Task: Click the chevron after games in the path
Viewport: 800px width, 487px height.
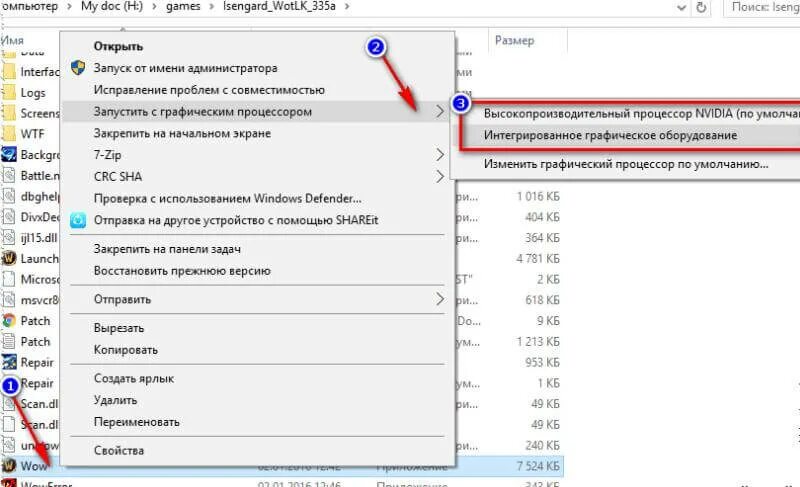Action: pyautogui.click(x=212, y=7)
